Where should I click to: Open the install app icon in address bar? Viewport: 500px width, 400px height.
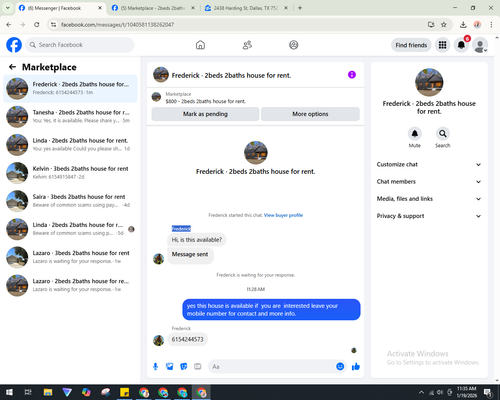click(x=431, y=24)
